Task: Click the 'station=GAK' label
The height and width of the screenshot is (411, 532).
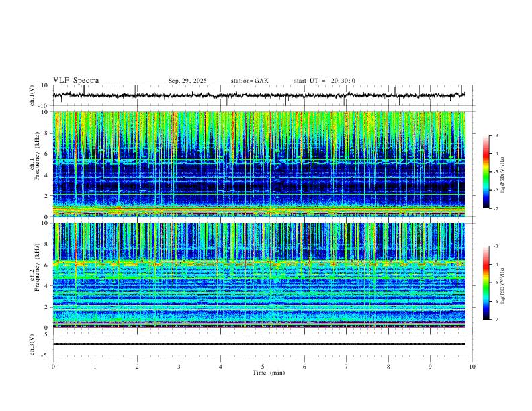Action: pyautogui.click(x=249, y=81)
